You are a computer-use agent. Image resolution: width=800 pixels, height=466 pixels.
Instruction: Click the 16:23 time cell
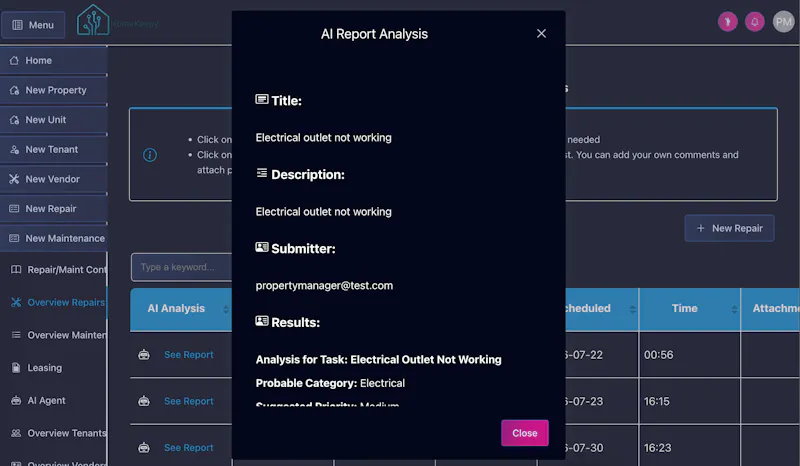(689, 446)
